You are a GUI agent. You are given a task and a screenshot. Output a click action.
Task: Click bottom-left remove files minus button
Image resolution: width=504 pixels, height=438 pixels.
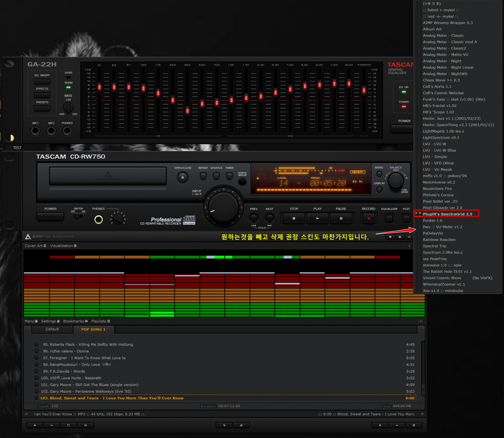point(52,425)
